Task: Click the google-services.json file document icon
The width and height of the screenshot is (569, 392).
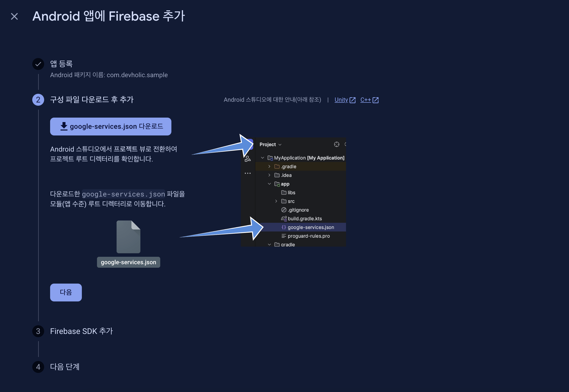Action: (128, 237)
